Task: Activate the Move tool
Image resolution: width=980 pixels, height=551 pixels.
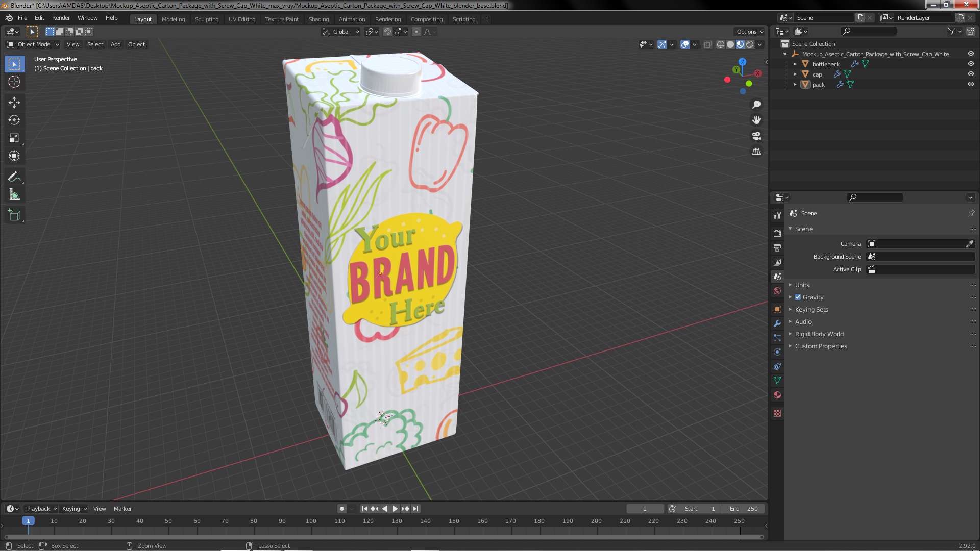Action: tap(14, 103)
